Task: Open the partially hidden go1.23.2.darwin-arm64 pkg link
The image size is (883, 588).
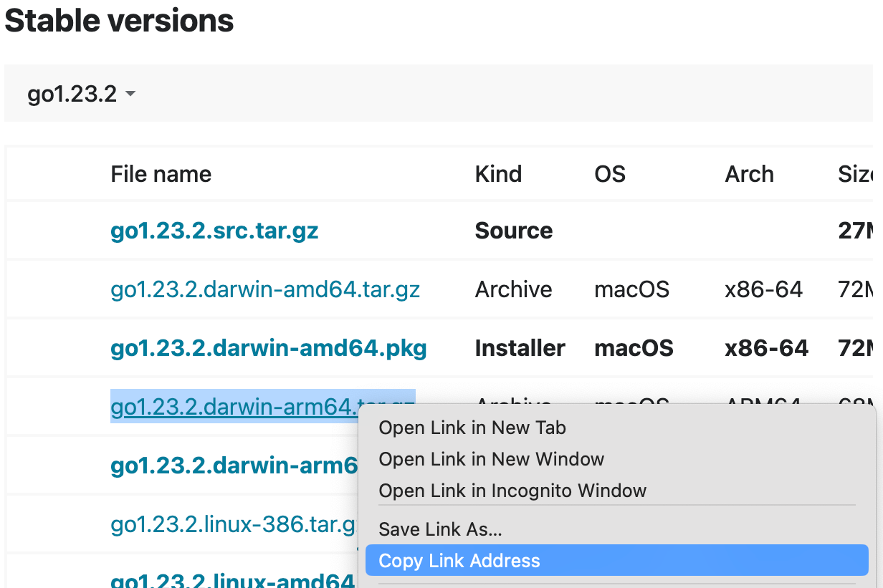Action: coord(234,466)
